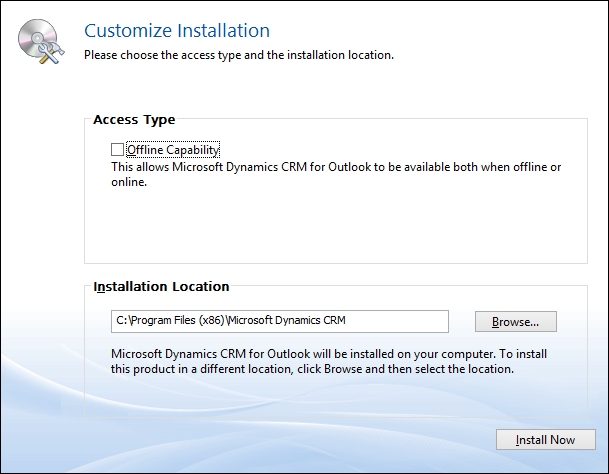Click blank space below text in Installation Location box
609x474 pixels.
[336, 396]
